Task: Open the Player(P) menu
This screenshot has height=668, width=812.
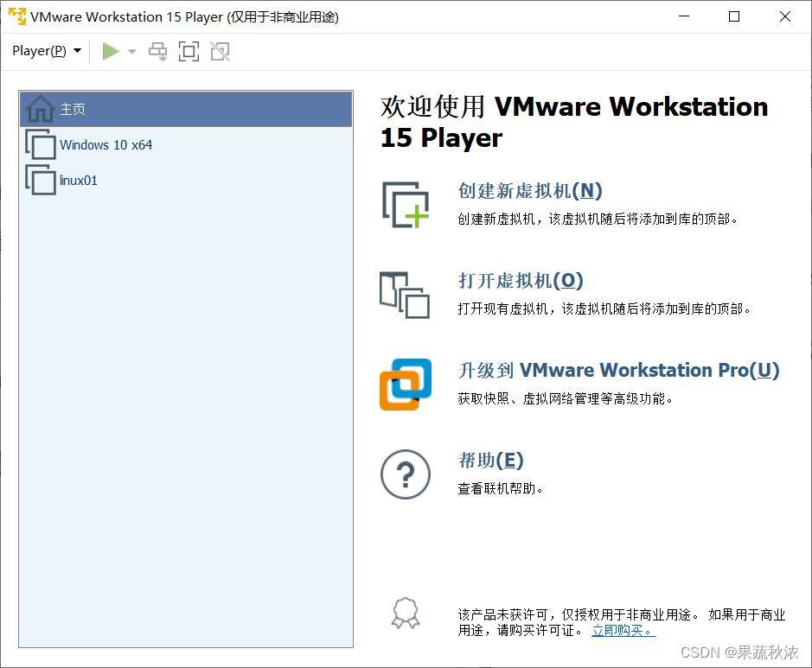Action: (x=39, y=51)
